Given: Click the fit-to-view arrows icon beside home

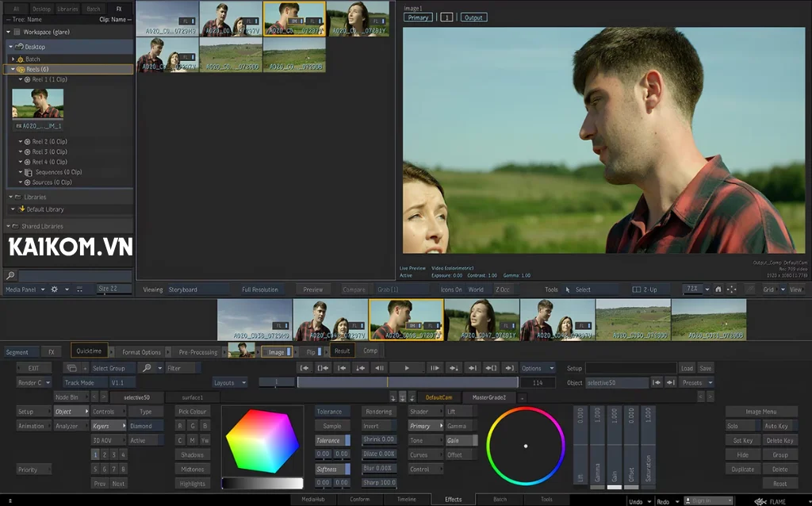Looking at the screenshot, I should pyautogui.click(x=731, y=289).
